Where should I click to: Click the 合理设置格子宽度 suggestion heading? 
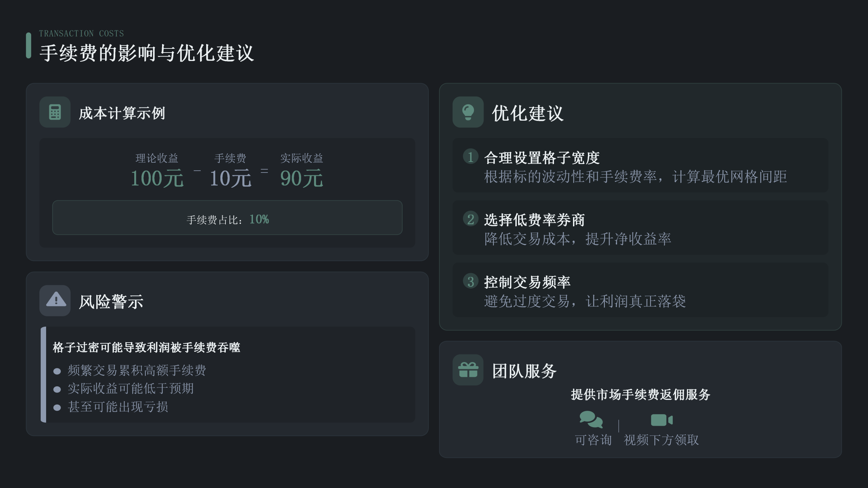[x=541, y=158]
